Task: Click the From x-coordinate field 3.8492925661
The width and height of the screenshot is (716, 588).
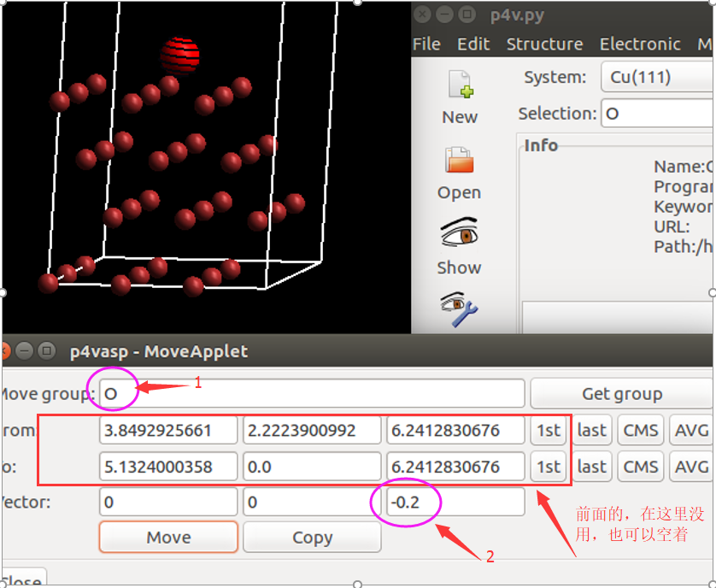Action: coord(168,431)
